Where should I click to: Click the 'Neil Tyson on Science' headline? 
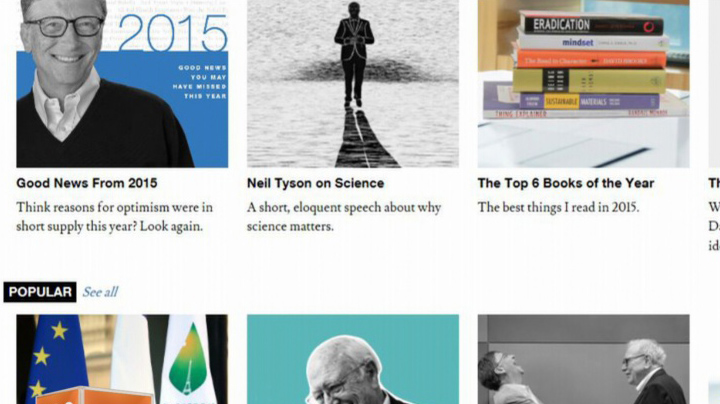pyautogui.click(x=315, y=183)
